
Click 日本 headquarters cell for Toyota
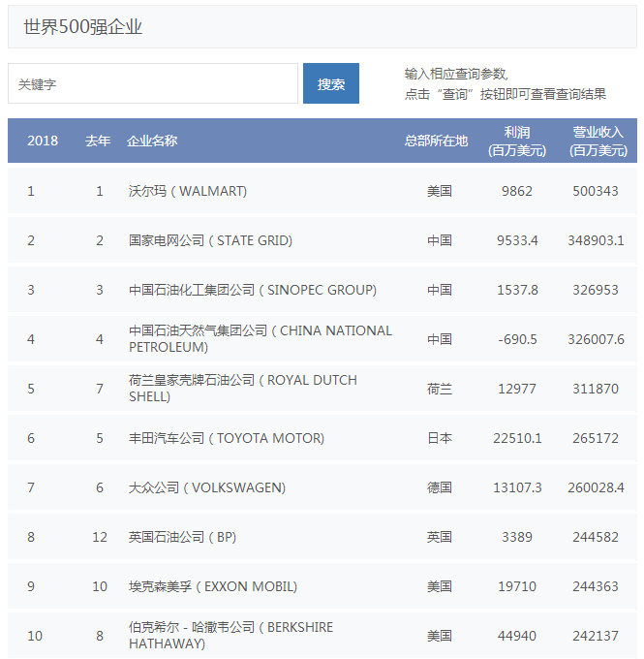(440, 438)
